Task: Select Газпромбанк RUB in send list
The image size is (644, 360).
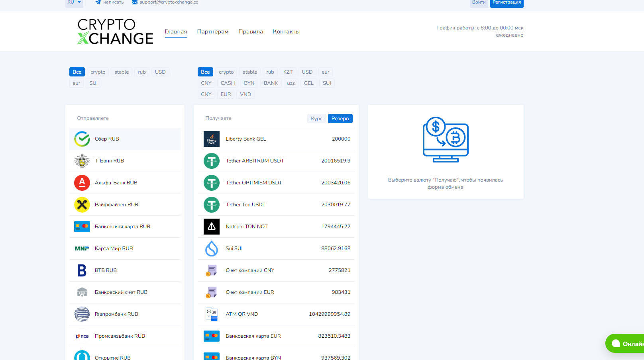Action: [x=125, y=314]
